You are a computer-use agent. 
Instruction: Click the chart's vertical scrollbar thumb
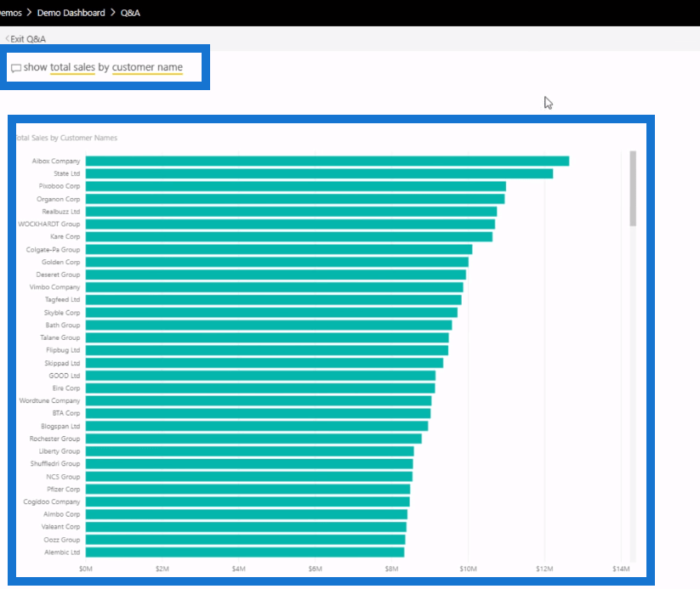coord(633,188)
